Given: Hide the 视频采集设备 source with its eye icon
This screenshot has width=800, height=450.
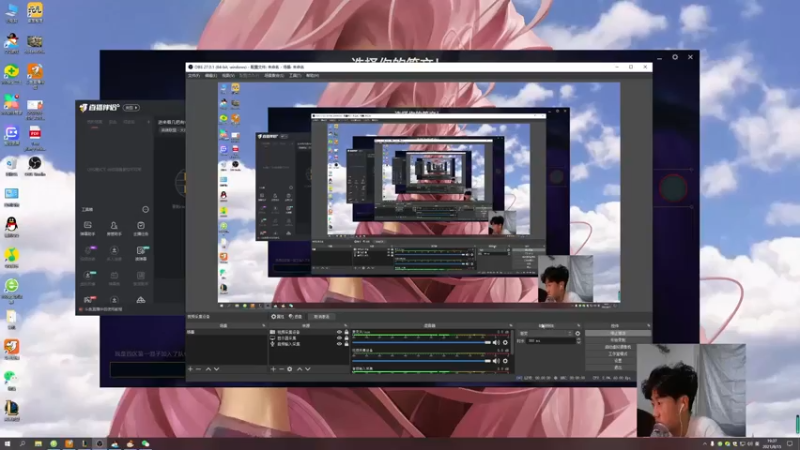Looking at the screenshot, I should pyautogui.click(x=339, y=332).
